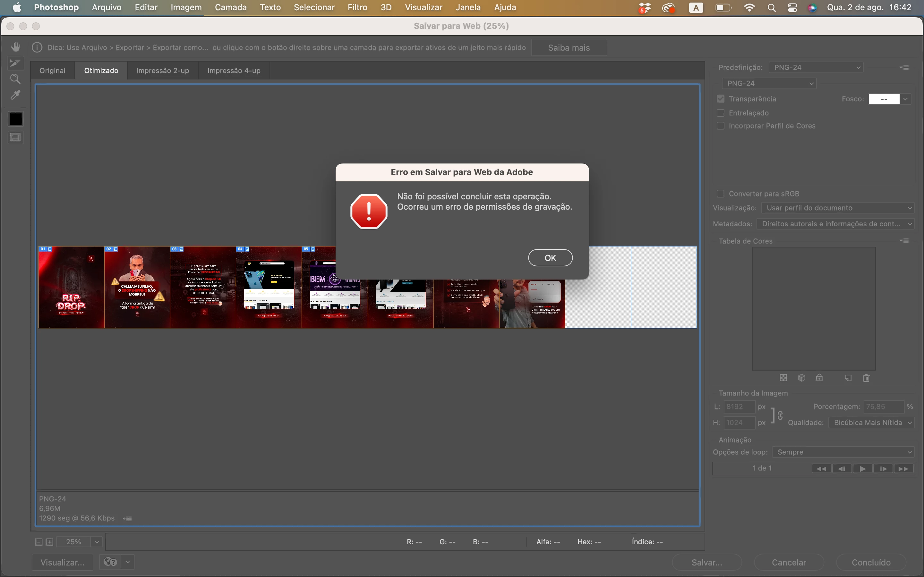The image size is (924, 577).
Task: Click the black eyedropper color swatch
Action: point(15,119)
